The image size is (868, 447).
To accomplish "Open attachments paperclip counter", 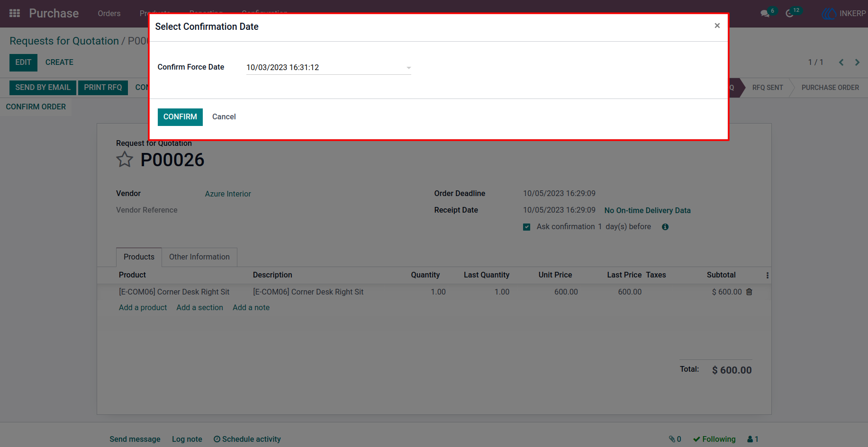I will (675, 439).
